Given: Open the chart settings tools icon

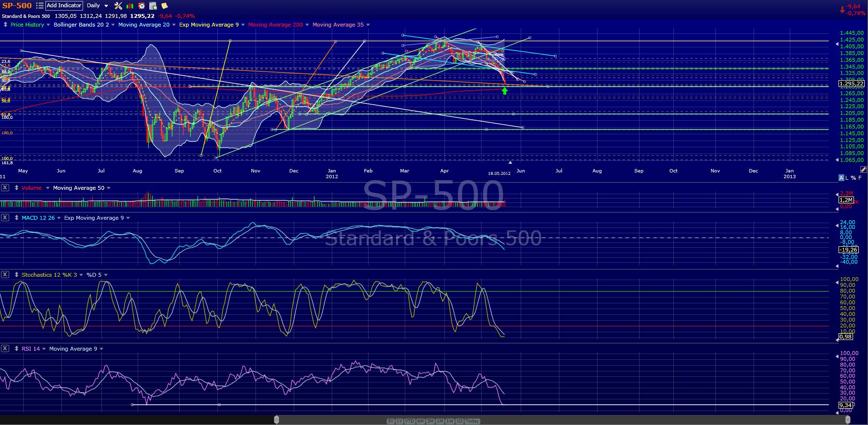Looking at the screenshot, I should [x=118, y=6].
